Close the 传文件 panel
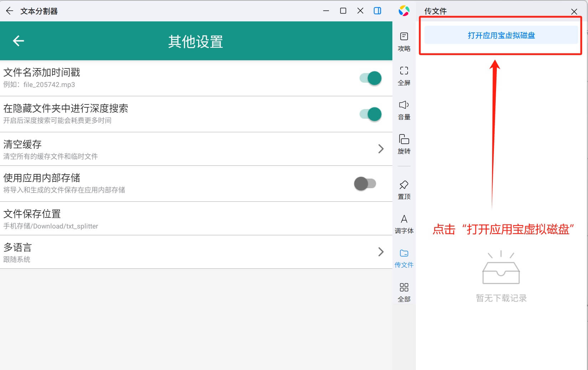The width and height of the screenshot is (588, 370). [x=574, y=12]
